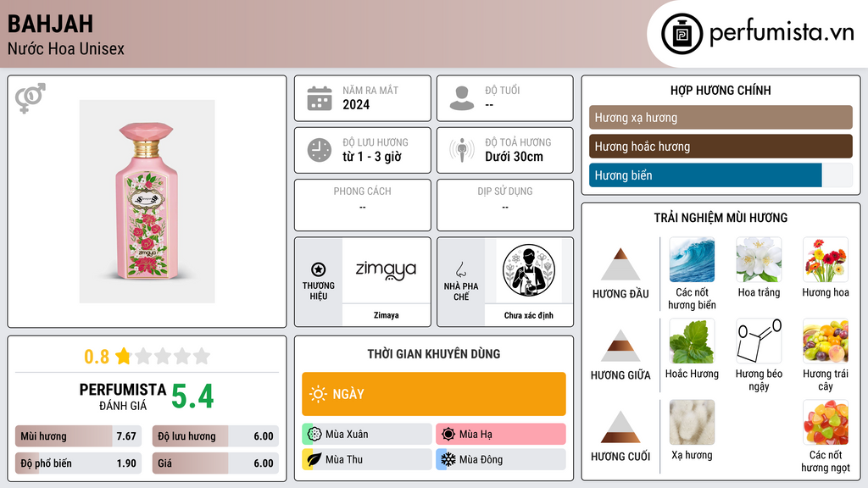Click the Mùi hương 7.67 score bar
This screenshot has height=488, width=868.
click(x=78, y=436)
